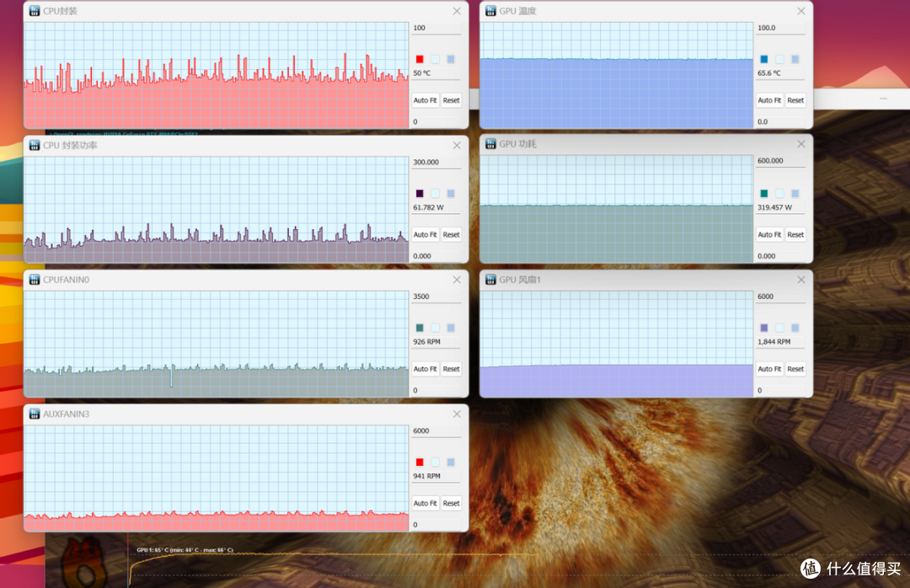Edit the 3500 max value in CPUFANIN0
The image size is (910, 588).
point(436,297)
